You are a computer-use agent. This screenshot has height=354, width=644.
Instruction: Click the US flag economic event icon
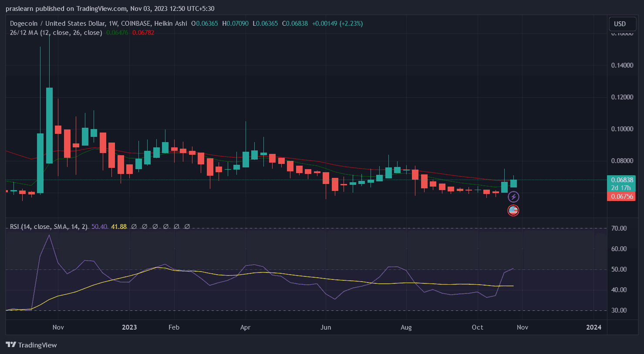click(513, 211)
